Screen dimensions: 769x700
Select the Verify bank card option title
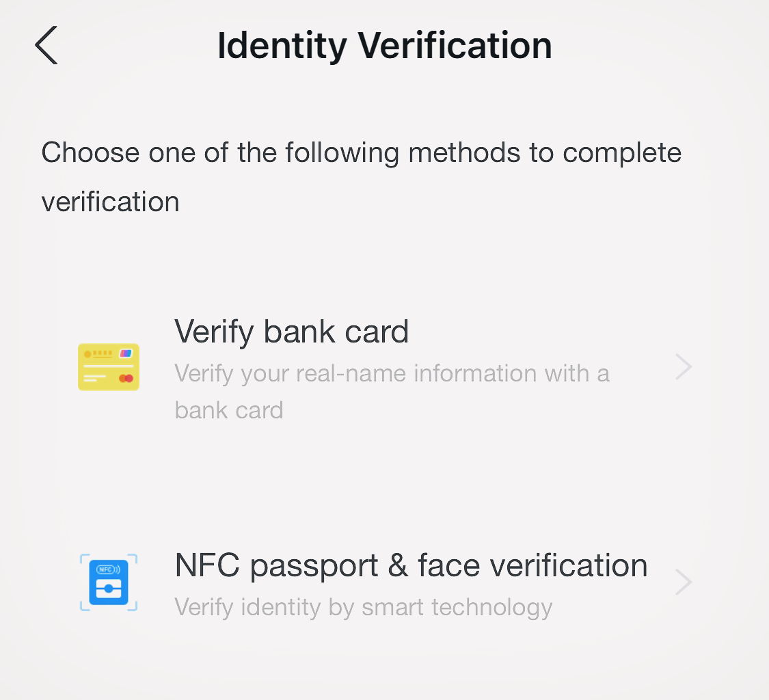click(x=291, y=332)
